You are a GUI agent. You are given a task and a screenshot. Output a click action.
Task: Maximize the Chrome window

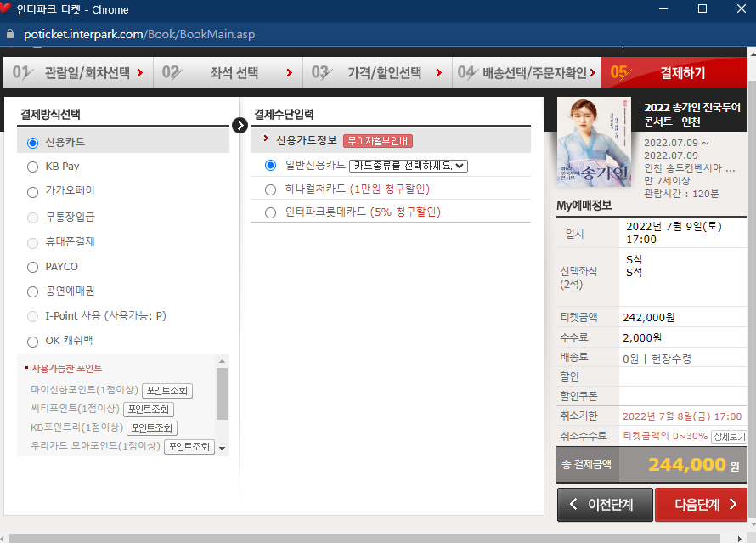tap(702, 8)
